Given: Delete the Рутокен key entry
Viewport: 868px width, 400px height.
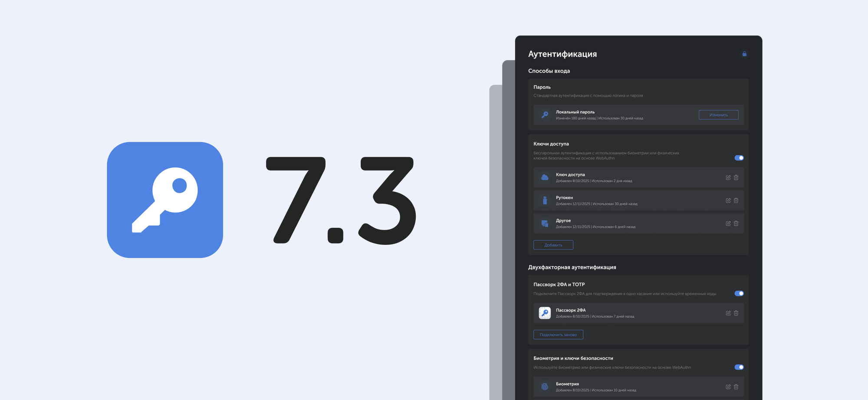Looking at the screenshot, I should [736, 200].
